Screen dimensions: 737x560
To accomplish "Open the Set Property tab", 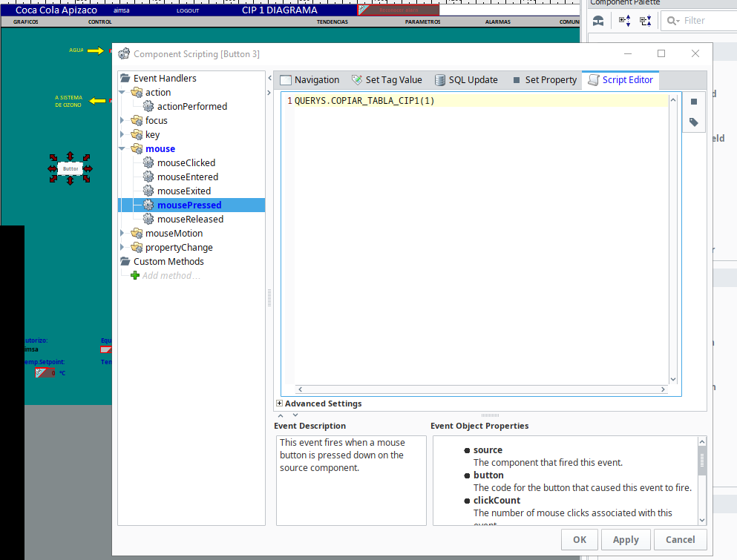I will point(544,80).
